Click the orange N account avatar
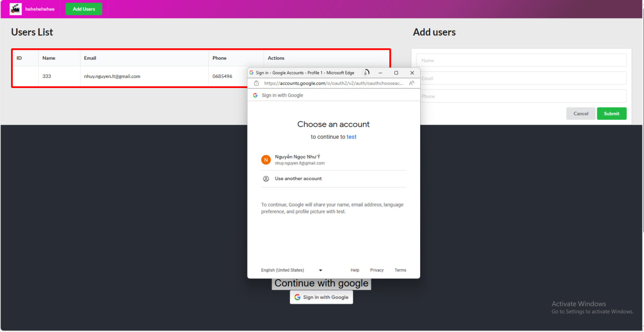644x332 pixels. click(x=266, y=160)
